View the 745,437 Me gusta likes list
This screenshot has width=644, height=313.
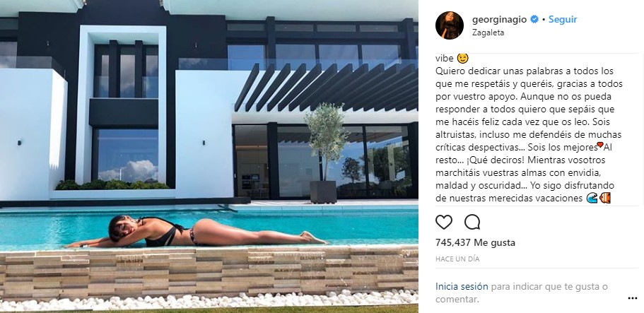475,243
